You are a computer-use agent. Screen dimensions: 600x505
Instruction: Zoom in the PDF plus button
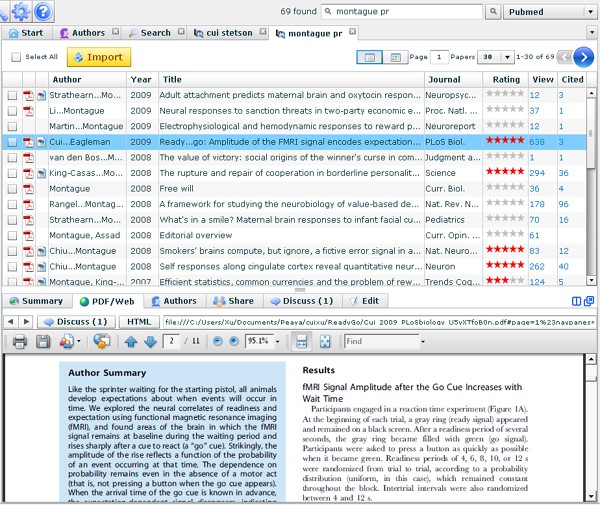tap(233, 341)
